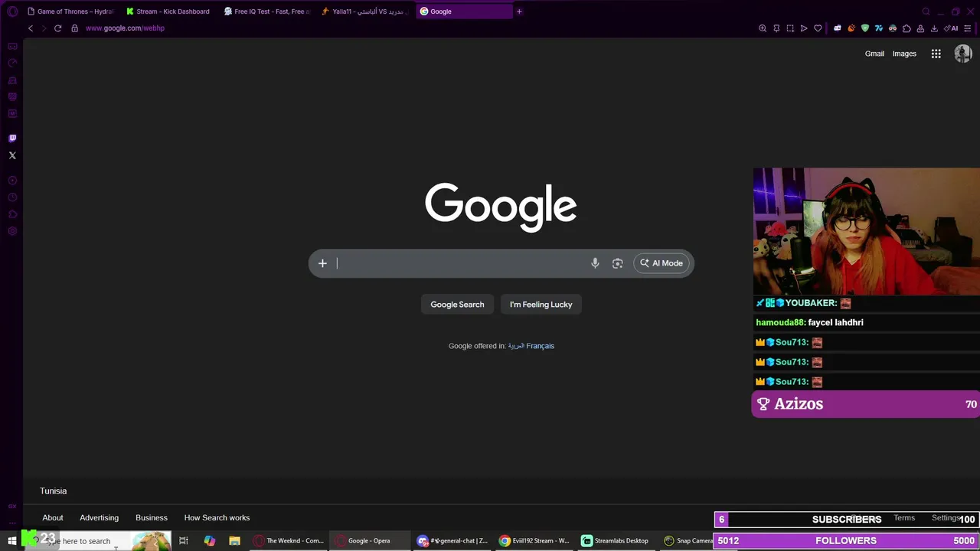
Task: Switch Google to Français
Action: (540, 346)
